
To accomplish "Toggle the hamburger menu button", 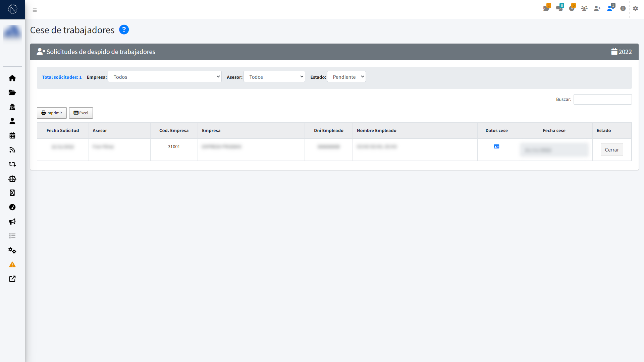I will click(35, 10).
